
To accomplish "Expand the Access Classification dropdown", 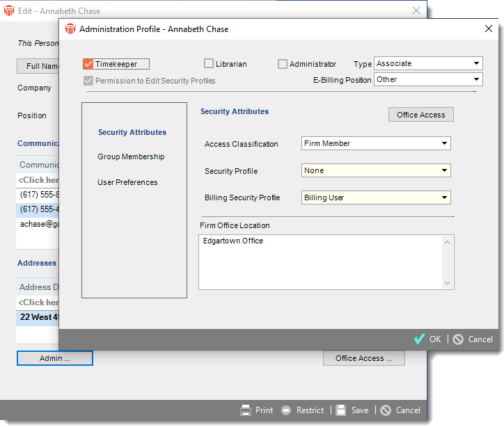I will (x=376, y=143).
